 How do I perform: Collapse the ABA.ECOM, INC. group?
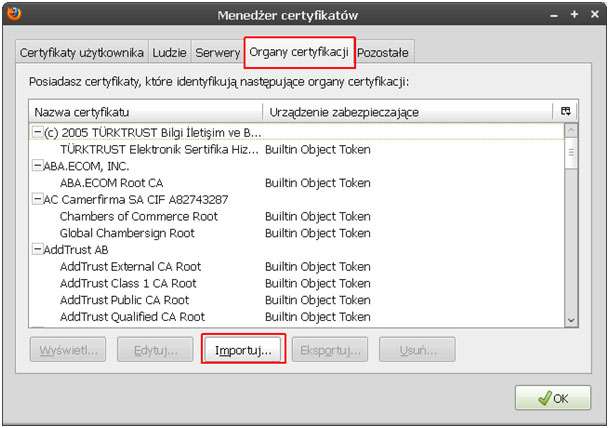click(x=38, y=165)
